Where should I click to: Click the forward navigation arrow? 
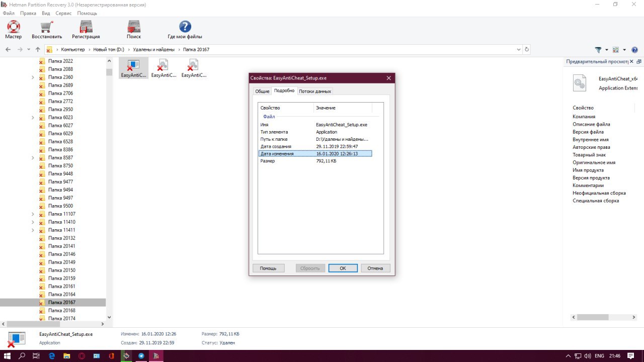tap(20, 50)
